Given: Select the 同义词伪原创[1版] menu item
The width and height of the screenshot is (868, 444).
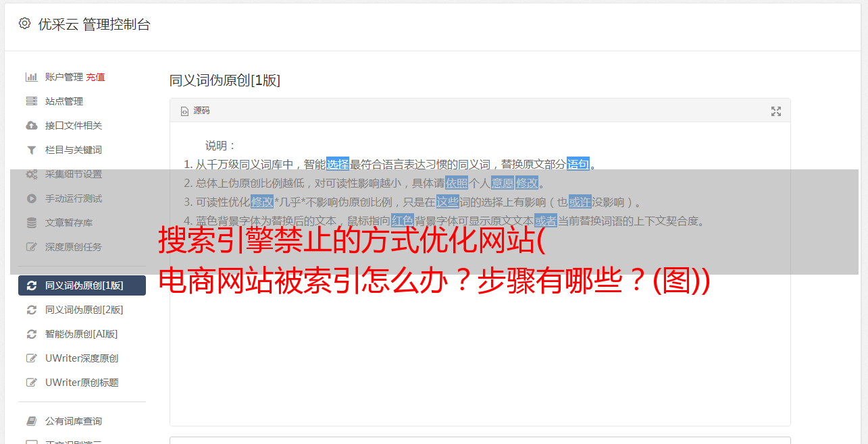Looking at the screenshot, I should point(82,285).
